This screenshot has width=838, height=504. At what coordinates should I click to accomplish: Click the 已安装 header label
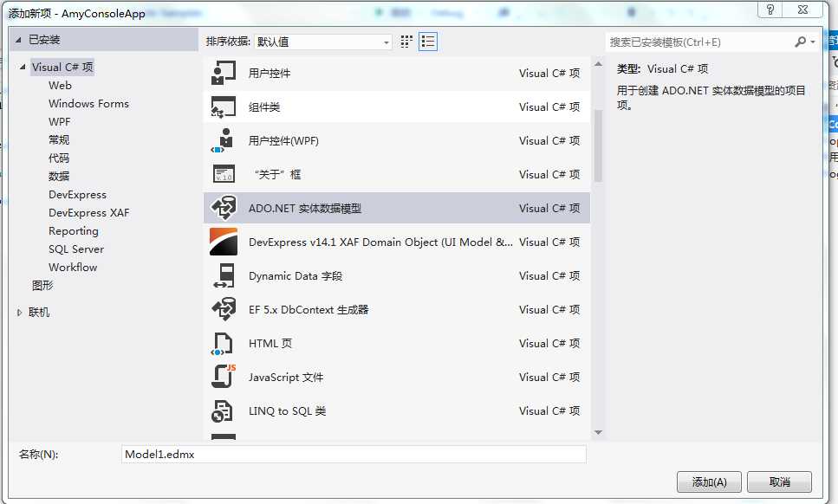click(x=44, y=40)
